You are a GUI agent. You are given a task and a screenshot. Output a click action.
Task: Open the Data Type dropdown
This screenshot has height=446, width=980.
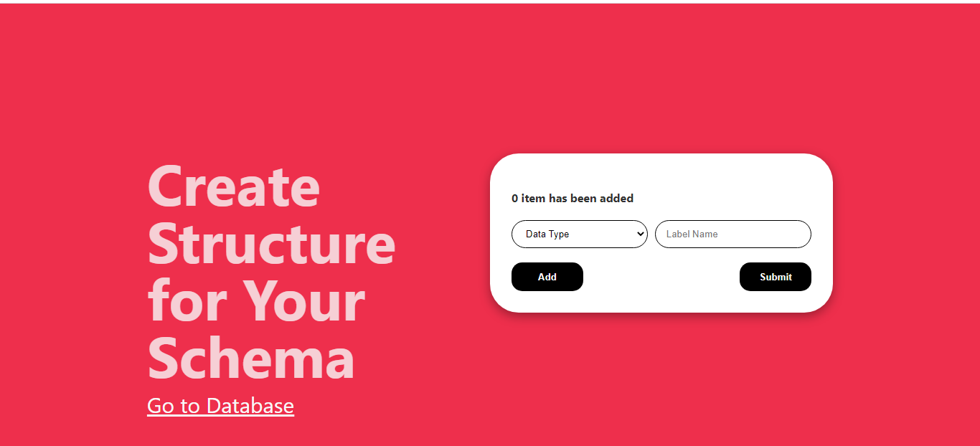(x=579, y=234)
